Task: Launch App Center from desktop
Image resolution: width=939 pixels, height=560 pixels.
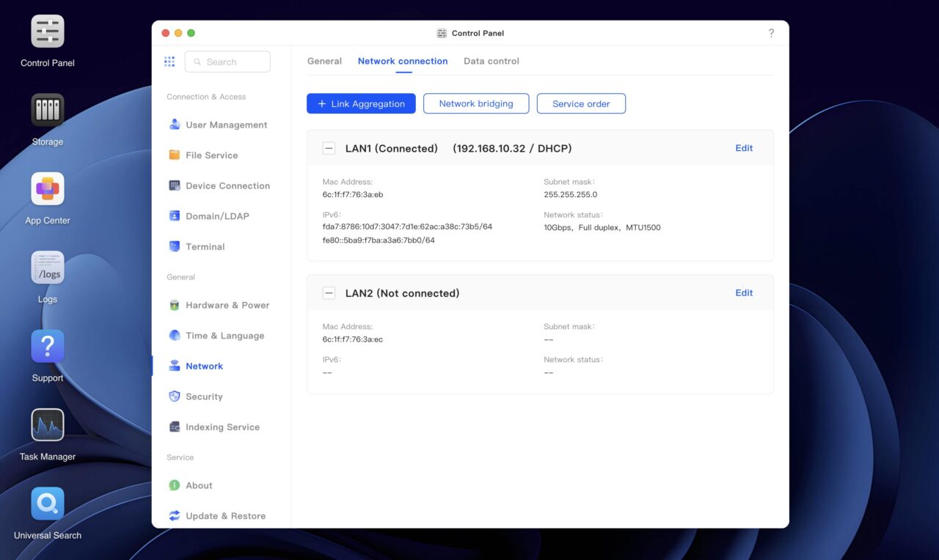Action: pos(48,189)
